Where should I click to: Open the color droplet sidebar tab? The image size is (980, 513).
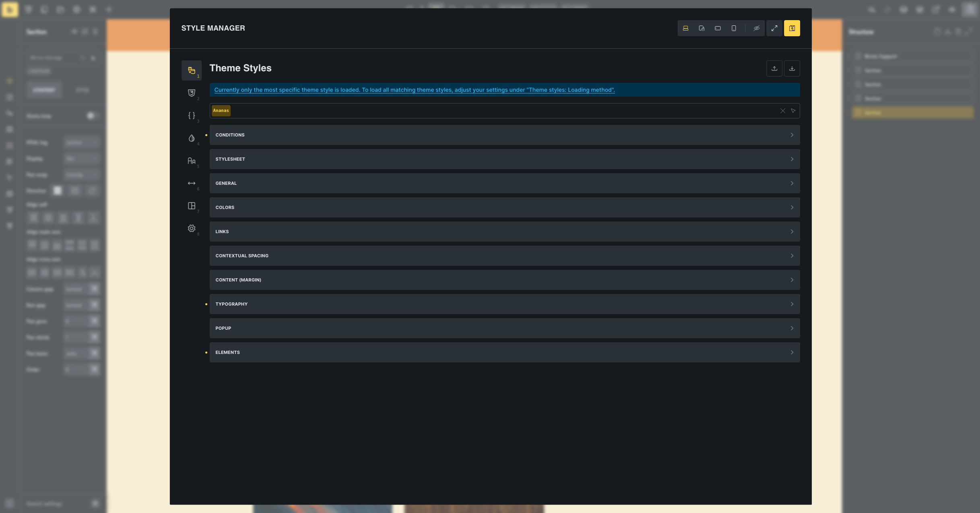click(192, 138)
